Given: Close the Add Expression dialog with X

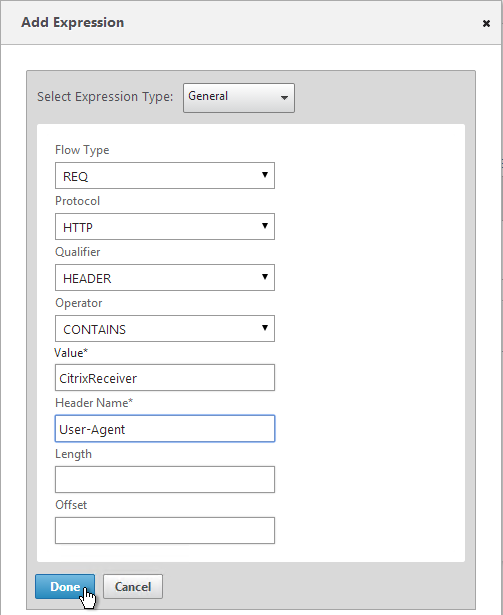Looking at the screenshot, I should point(486,24).
